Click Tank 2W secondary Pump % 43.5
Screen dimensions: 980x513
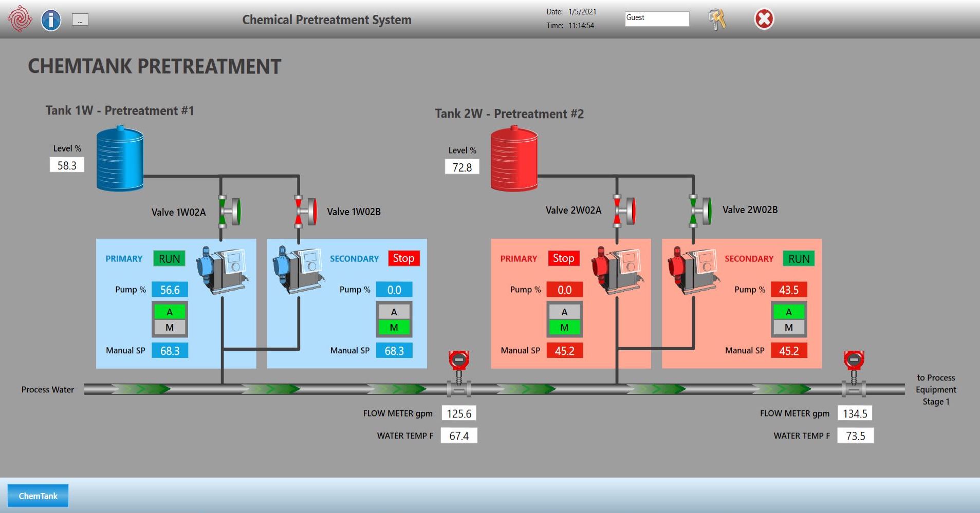(x=789, y=290)
